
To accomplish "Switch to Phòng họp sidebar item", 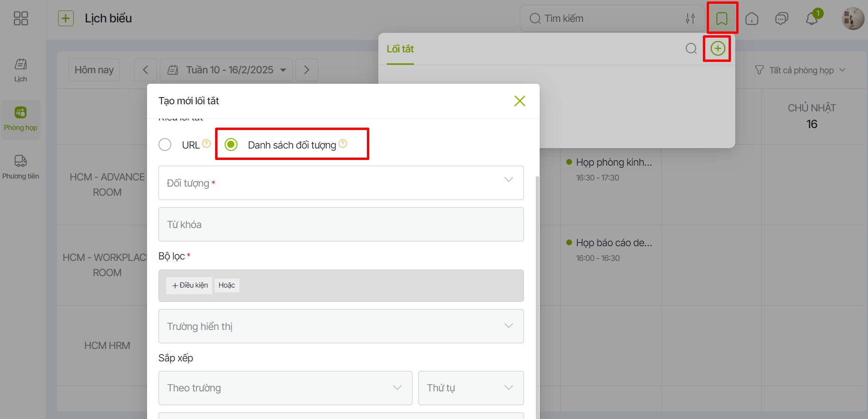I will 20,119.
